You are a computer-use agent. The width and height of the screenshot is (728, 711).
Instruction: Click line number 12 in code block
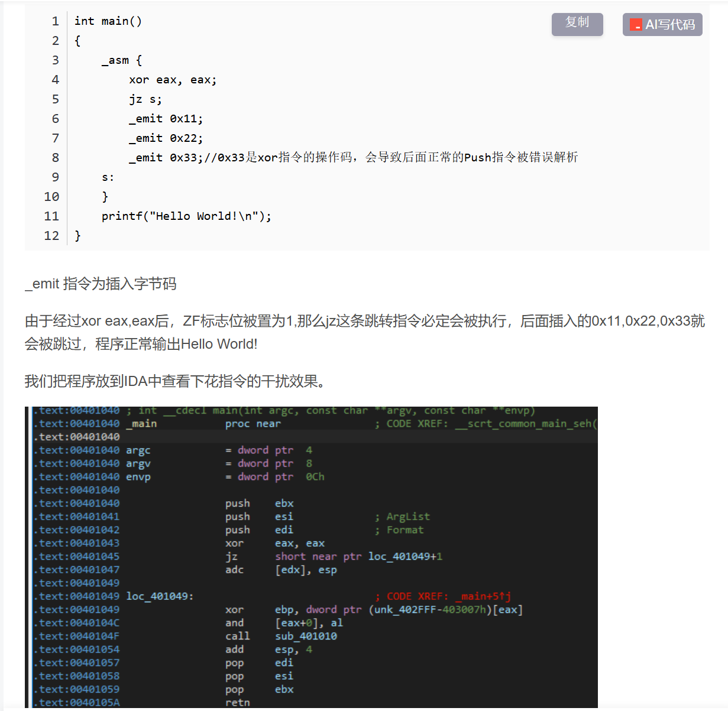pos(52,236)
